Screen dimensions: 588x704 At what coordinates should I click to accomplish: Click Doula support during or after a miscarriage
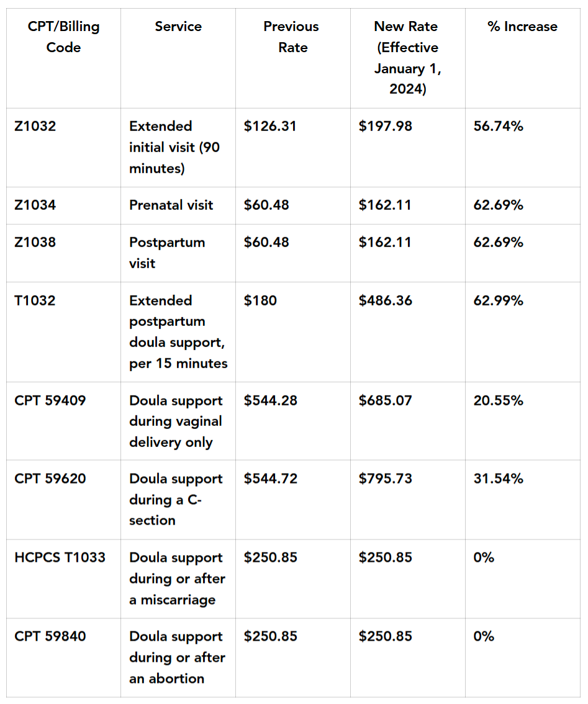(177, 579)
